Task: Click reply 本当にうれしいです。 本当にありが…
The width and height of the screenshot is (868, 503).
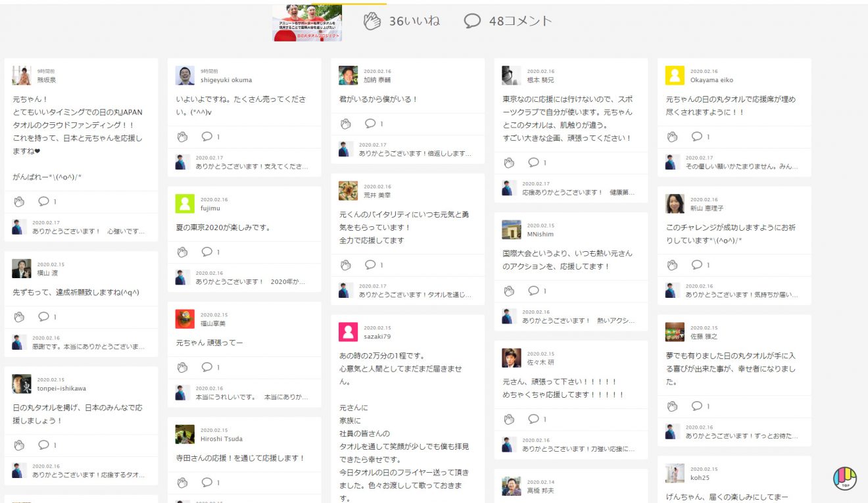Action: click(252, 397)
